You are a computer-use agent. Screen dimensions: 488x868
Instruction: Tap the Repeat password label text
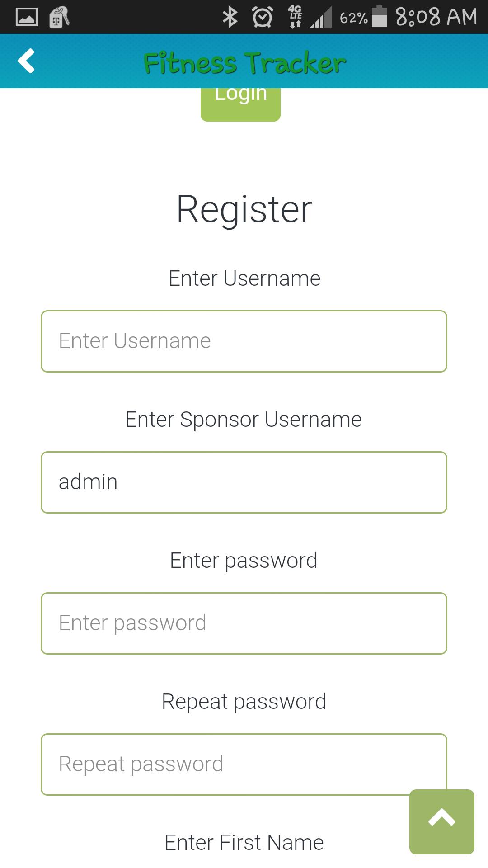pos(244,702)
